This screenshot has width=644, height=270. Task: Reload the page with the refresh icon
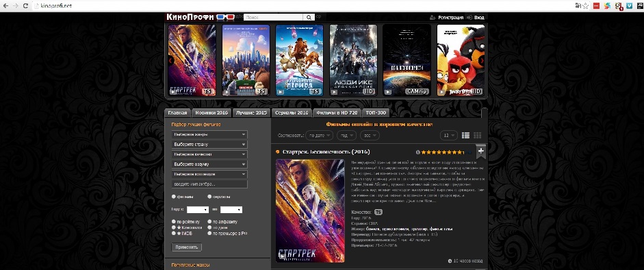coord(25,5)
